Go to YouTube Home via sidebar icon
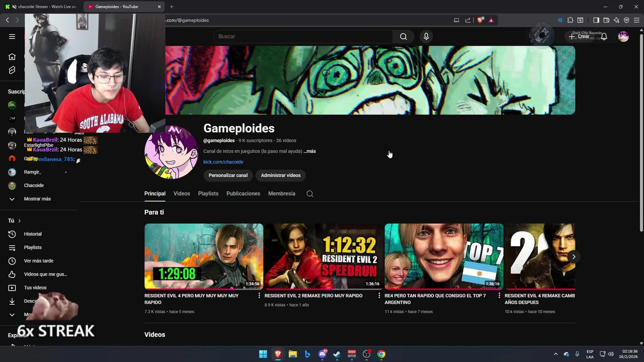This screenshot has height=362, width=644. pyautogui.click(x=12, y=56)
